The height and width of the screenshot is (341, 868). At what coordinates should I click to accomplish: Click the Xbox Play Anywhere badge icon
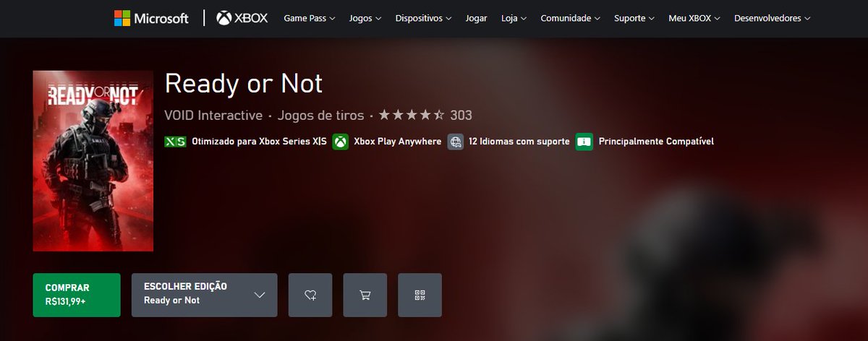341,142
